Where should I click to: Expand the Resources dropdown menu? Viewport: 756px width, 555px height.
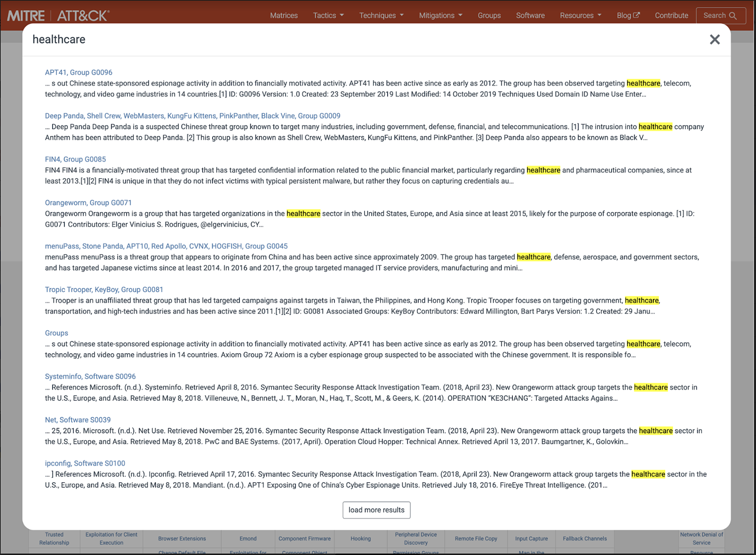click(x=580, y=16)
